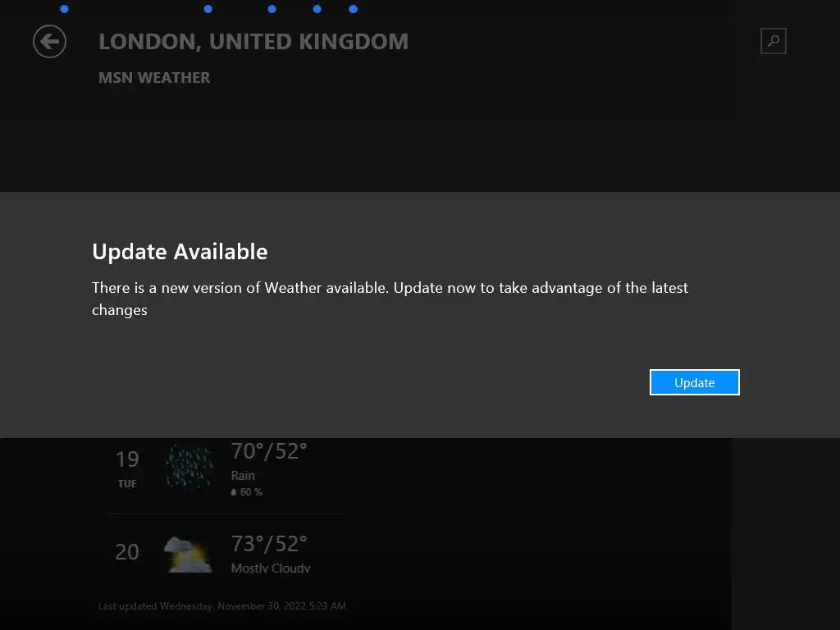The image size is (840, 630).
Task: Click the London, United Kingdom heading
Action: coord(253,42)
